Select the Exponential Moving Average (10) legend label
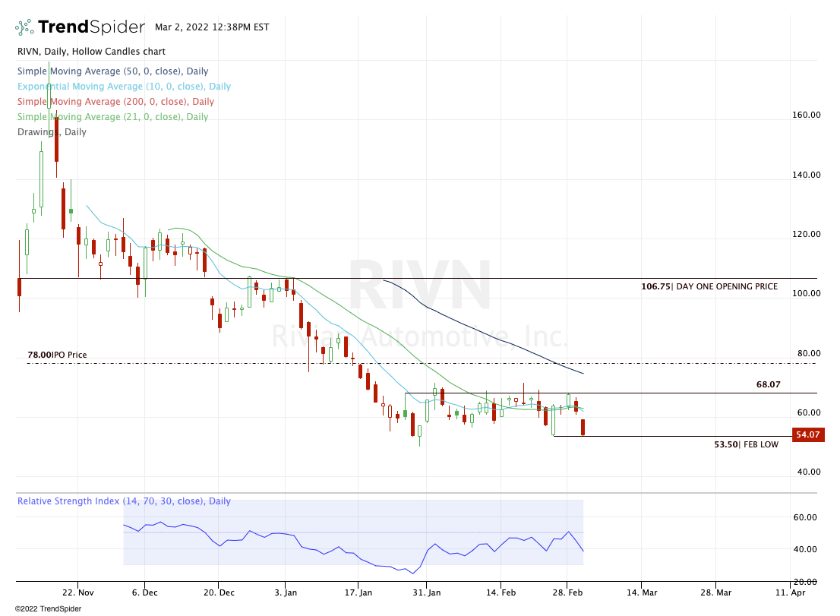 coord(125,87)
